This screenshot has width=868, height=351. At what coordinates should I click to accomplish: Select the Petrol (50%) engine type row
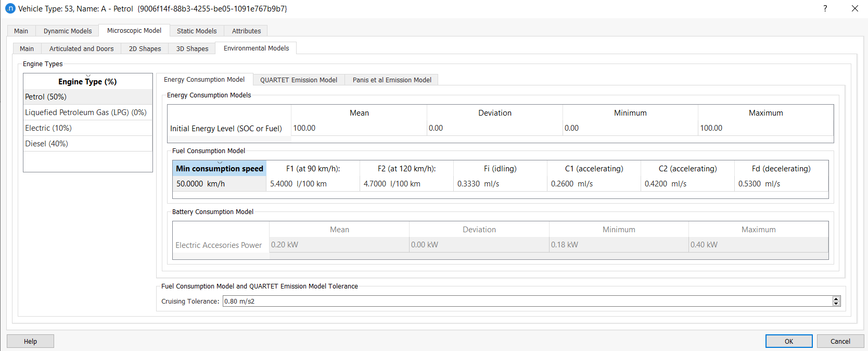[88, 97]
